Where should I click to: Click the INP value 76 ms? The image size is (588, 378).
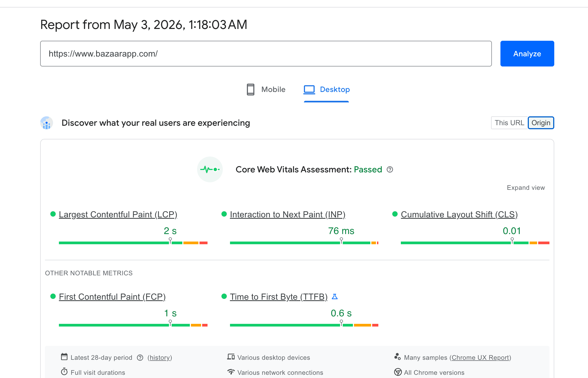pyautogui.click(x=341, y=231)
